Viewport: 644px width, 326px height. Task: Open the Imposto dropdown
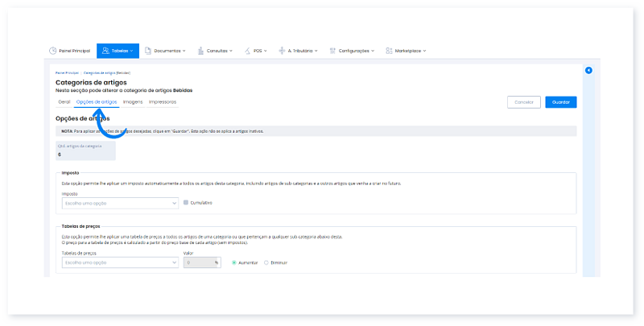[120, 203]
